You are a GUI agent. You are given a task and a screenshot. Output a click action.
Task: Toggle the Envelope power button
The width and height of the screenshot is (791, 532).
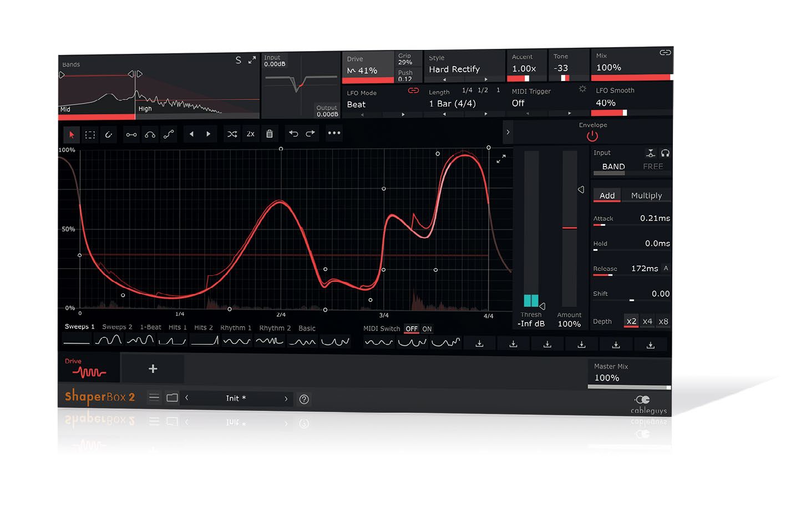[592, 136]
